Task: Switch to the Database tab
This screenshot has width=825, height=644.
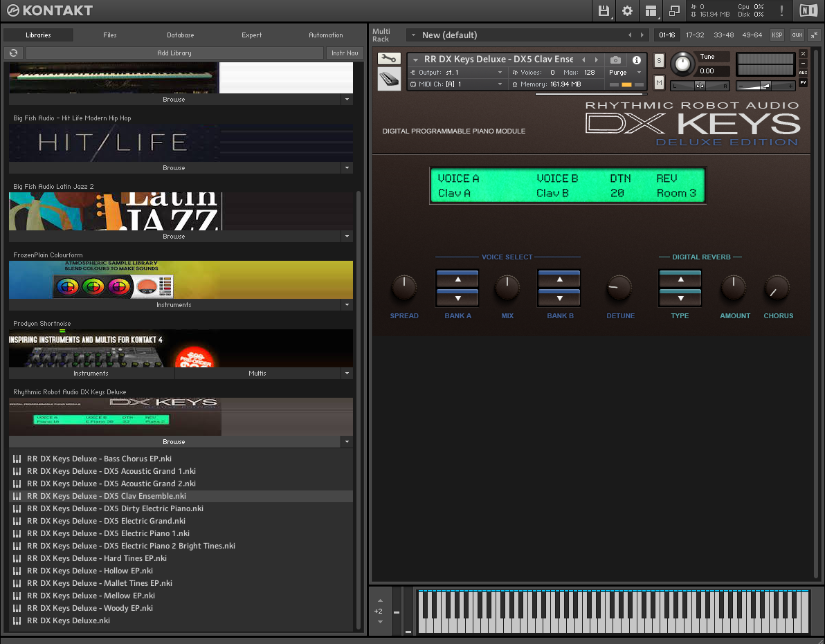Action: (181, 35)
